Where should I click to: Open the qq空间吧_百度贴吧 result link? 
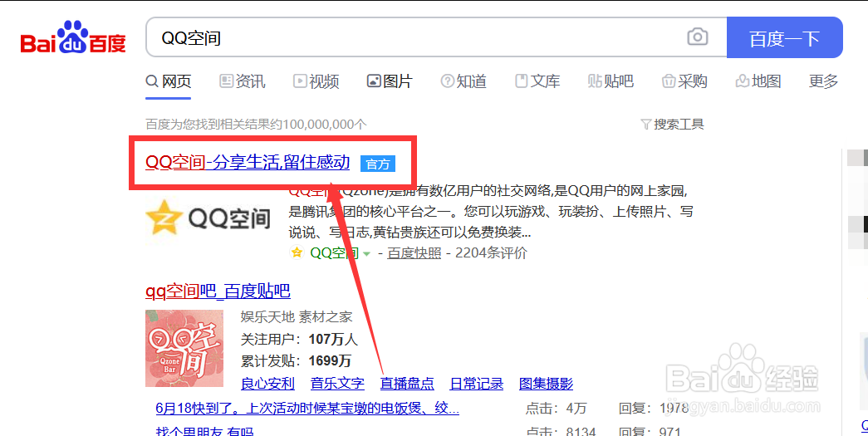click(x=218, y=291)
